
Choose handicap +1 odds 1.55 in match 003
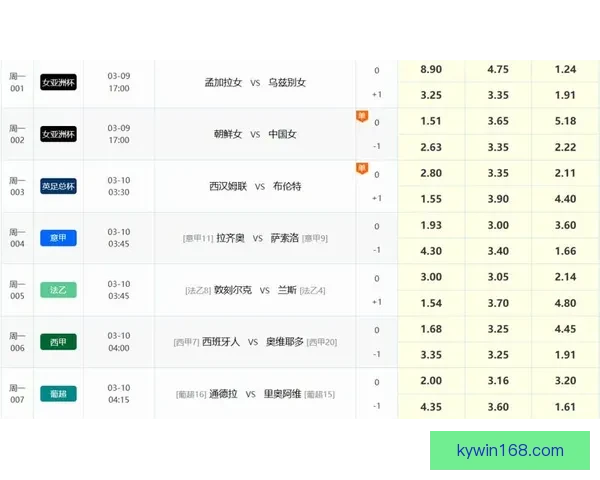(x=431, y=199)
